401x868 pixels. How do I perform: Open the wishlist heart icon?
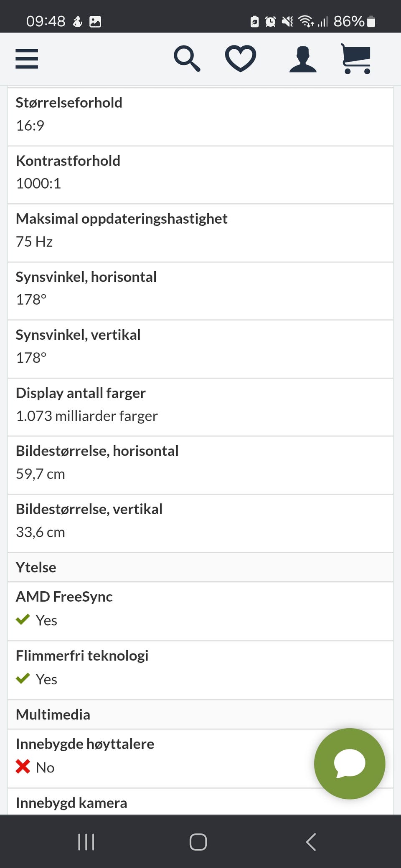(x=241, y=58)
